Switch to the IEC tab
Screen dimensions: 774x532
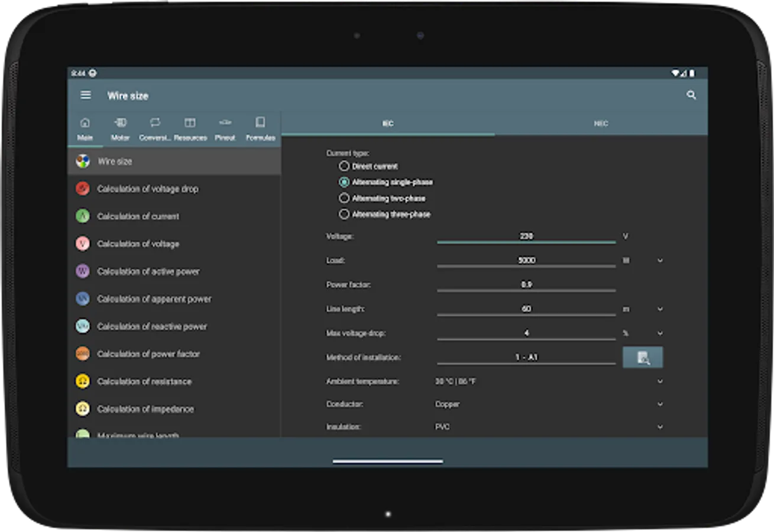coord(388,124)
